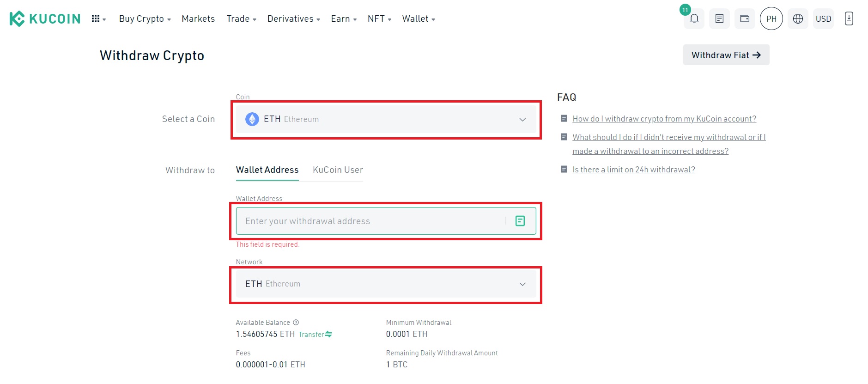Expand the NFT menu
The height and width of the screenshot is (384, 868).
point(379,19)
